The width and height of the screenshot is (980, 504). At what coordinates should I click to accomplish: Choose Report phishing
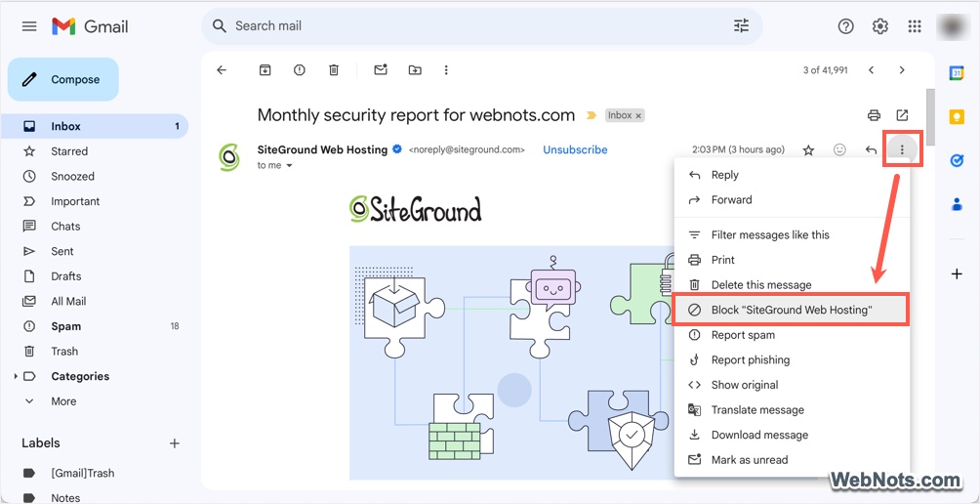pos(792,360)
